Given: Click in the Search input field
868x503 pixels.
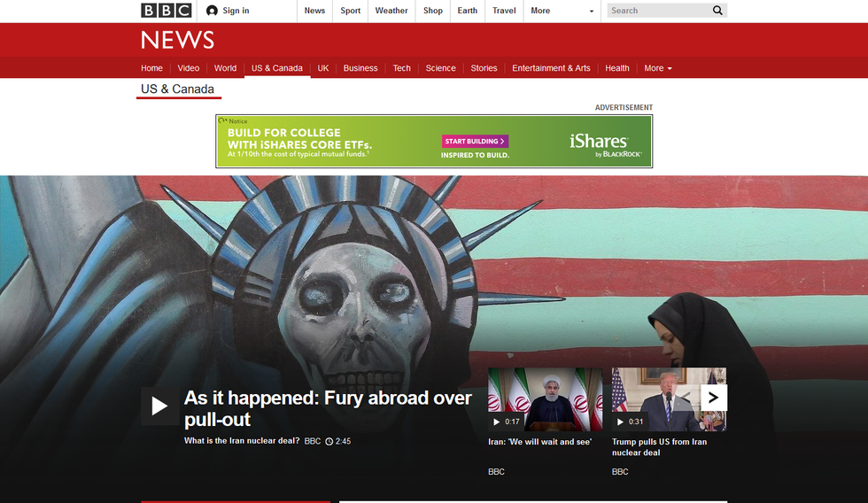Looking at the screenshot, I should tap(659, 11).
